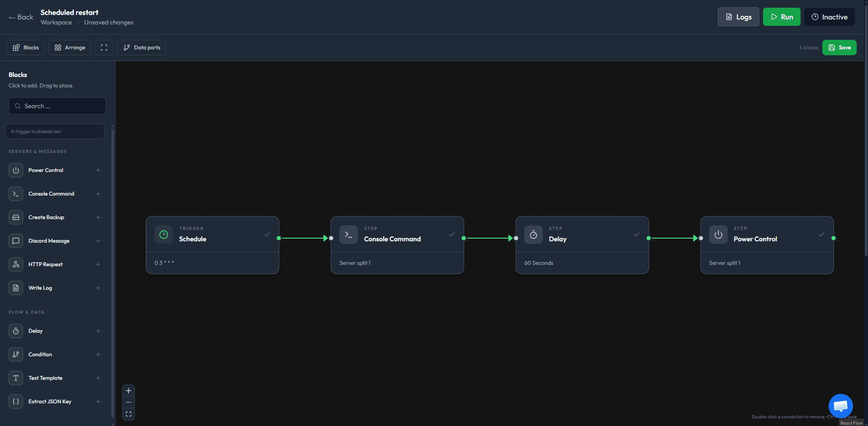The image size is (868, 426).
Task: Click the Delay block icon in sidebar
Action: [x=16, y=331]
